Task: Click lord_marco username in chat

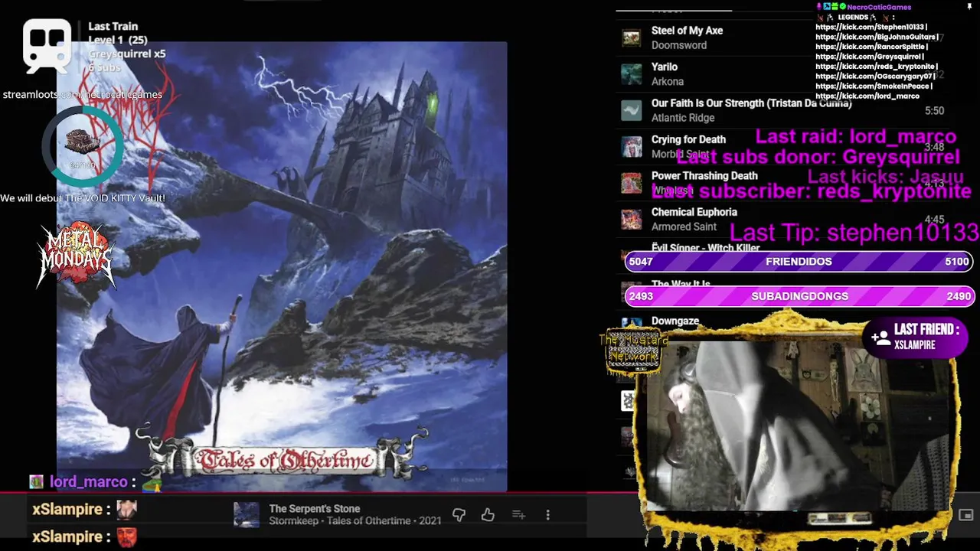Action: [x=88, y=482]
